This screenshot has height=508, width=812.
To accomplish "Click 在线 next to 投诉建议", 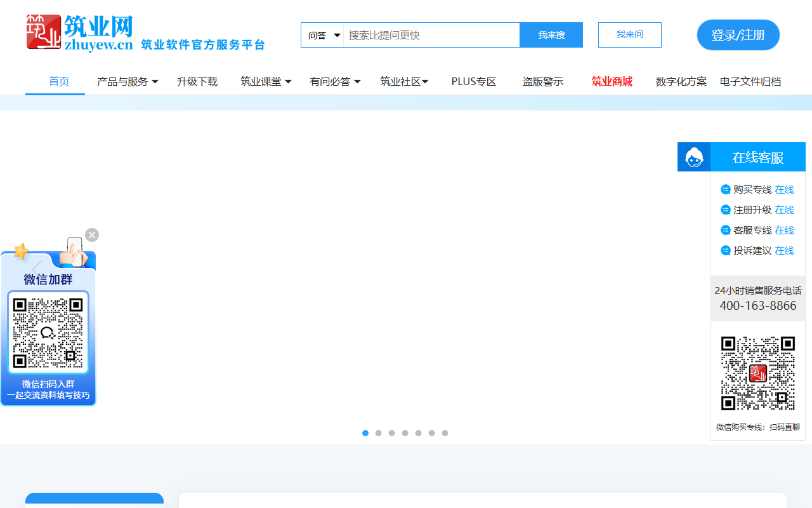I will tap(784, 250).
